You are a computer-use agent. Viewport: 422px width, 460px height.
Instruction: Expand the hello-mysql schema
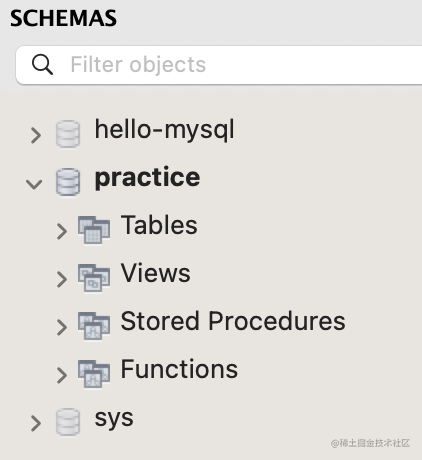pos(36,135)
